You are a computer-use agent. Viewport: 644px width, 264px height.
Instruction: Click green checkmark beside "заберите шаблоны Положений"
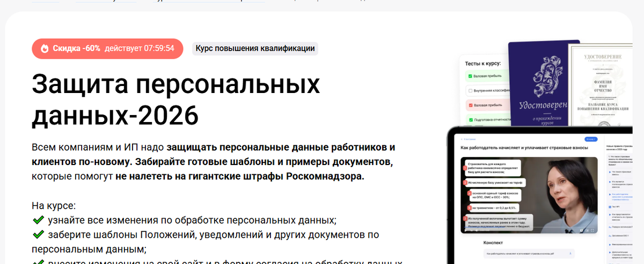(38, 234)
